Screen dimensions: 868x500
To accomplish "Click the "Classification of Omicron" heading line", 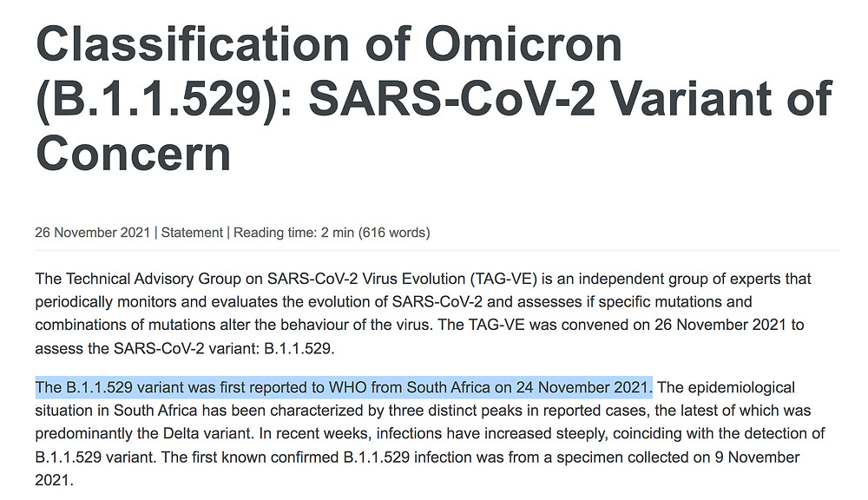I will point(329,44).
